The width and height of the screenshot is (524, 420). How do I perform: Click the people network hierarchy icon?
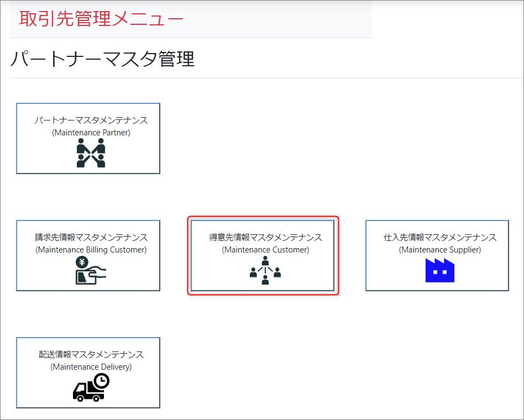click(x=265, y=270)
